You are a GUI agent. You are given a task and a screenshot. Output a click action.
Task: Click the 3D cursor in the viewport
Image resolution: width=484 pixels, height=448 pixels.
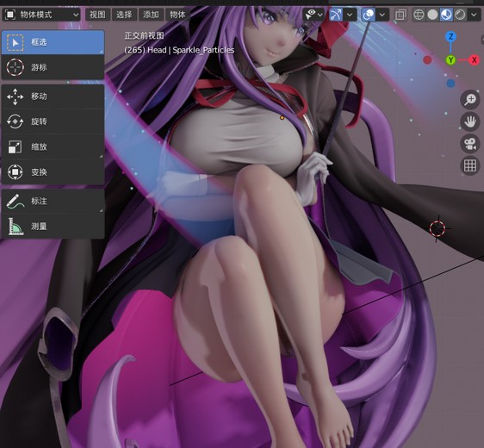click(x=437, y=228)
